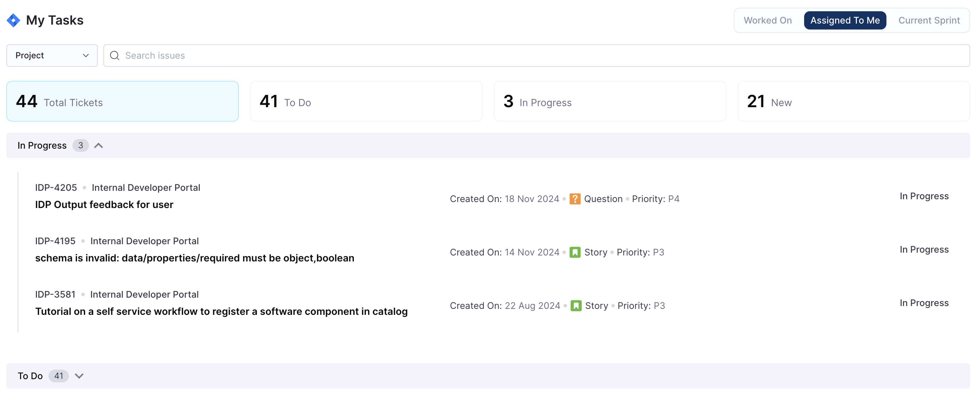Click the orange Question type icon
Image resolution: width=980 pixels, height=402 pixels.
[574, 199]
